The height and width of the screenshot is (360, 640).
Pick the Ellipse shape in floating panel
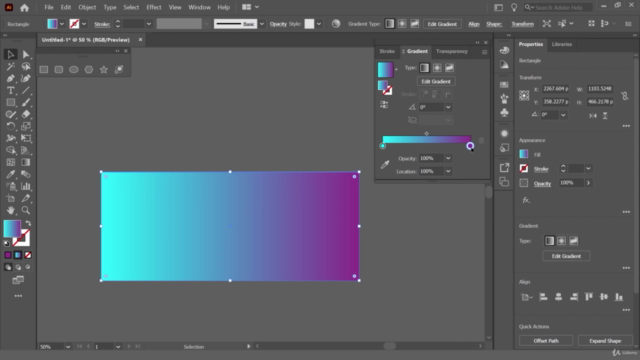[73, 70]
